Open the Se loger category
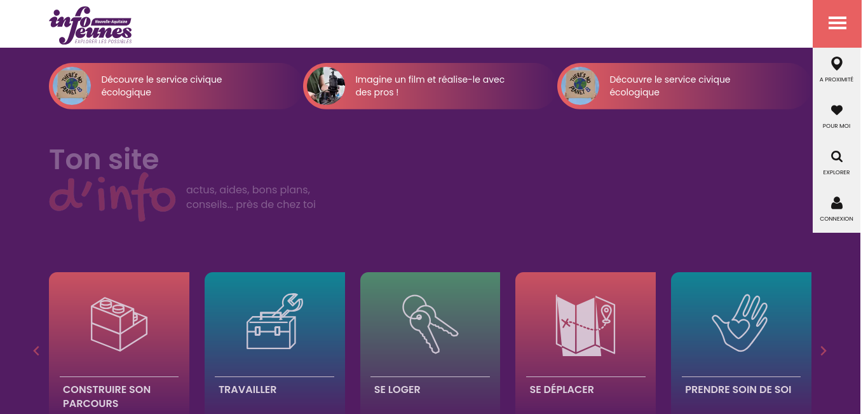 click(430, 343)
